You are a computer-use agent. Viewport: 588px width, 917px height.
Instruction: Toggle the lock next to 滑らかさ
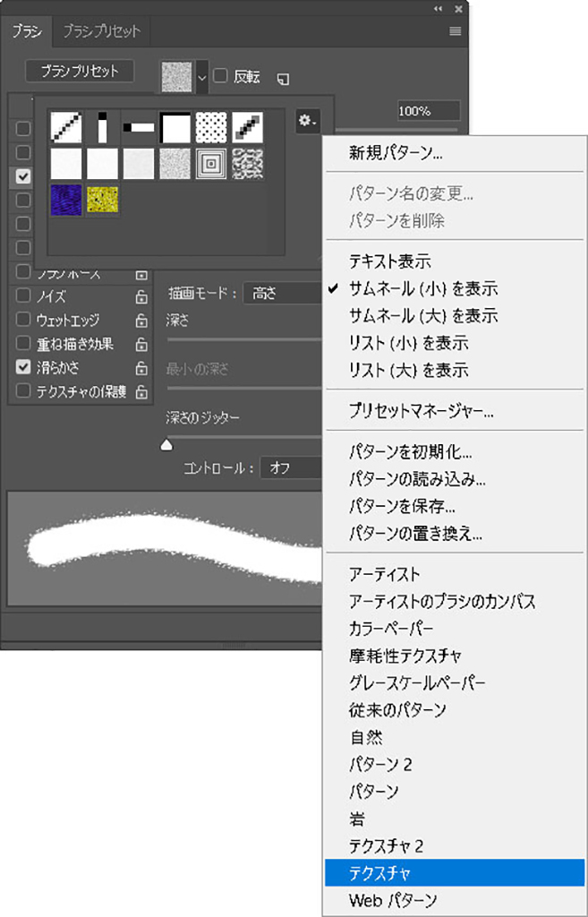141,367
